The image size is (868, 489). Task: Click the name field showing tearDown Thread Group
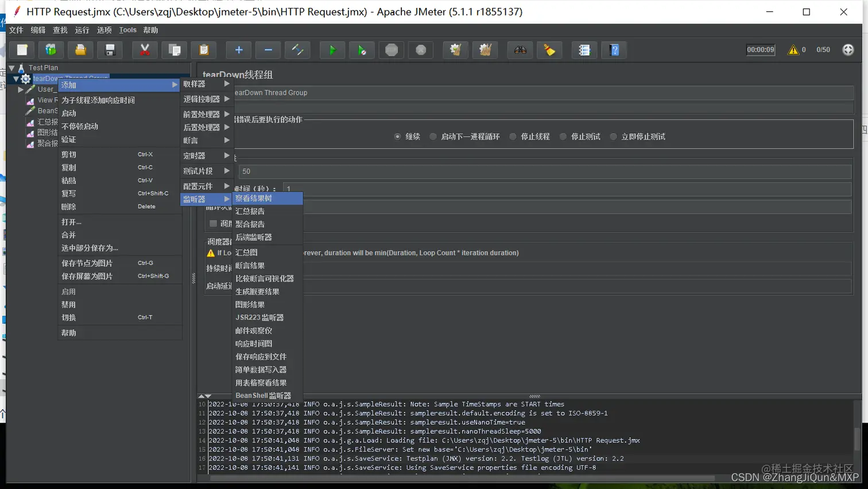[542, 93]
